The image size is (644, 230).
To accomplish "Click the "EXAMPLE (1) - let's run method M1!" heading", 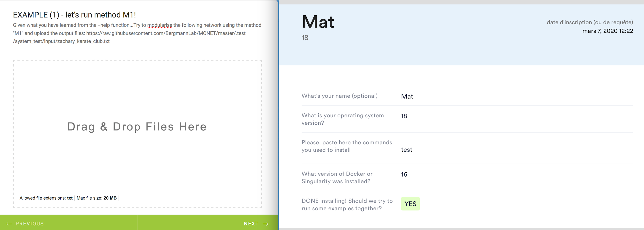I will pyautogui.click(x=74, y=15).
